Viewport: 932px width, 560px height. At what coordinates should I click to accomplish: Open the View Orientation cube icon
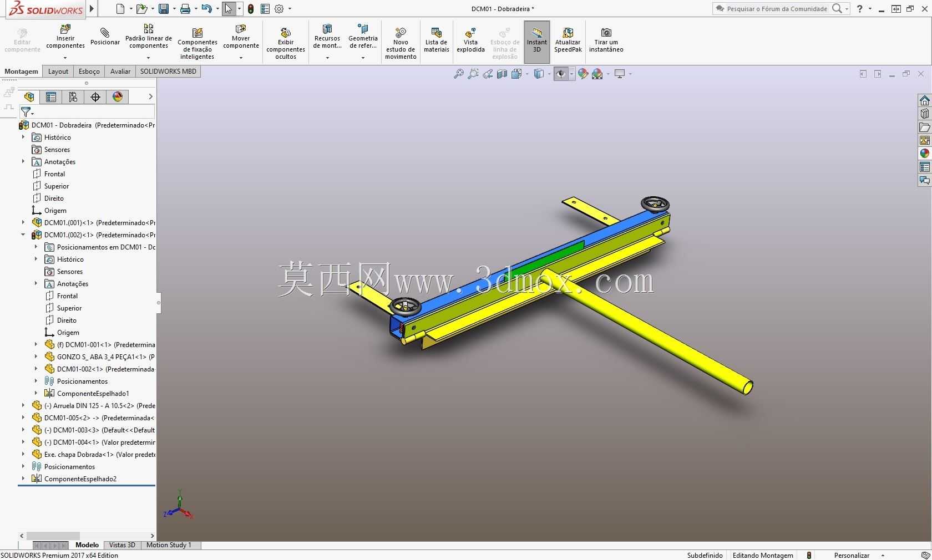click(516, 74)
